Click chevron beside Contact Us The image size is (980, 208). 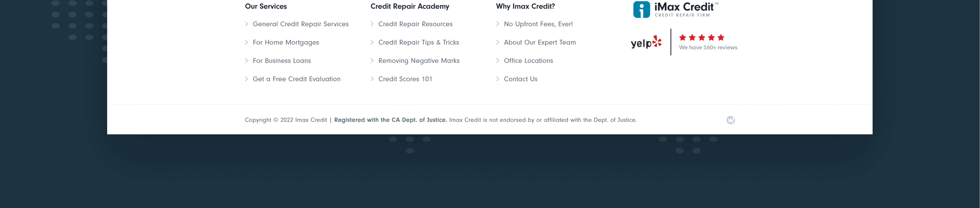click(498, 79)
